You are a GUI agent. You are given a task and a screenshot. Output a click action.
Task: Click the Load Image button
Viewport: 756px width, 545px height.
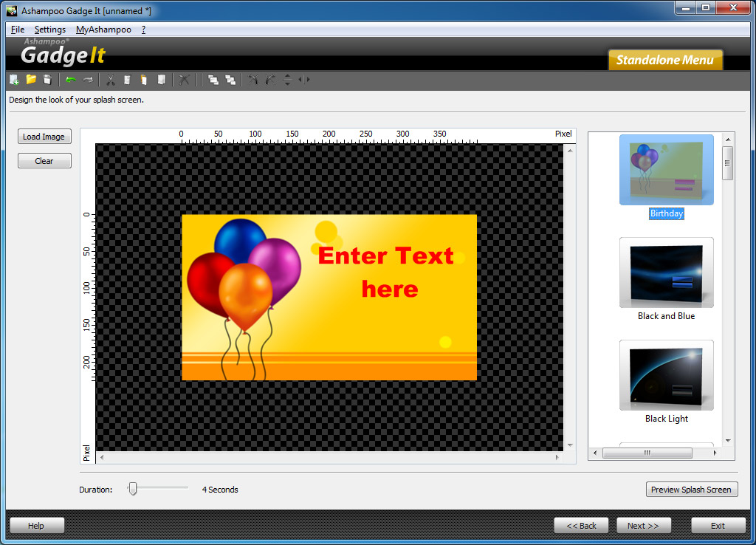pos(44,137)
